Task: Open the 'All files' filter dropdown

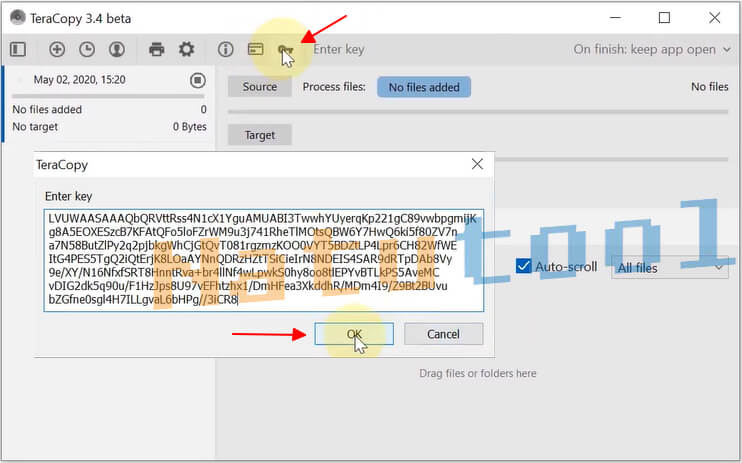Action: pyautogui.click(x=670, y=267)
